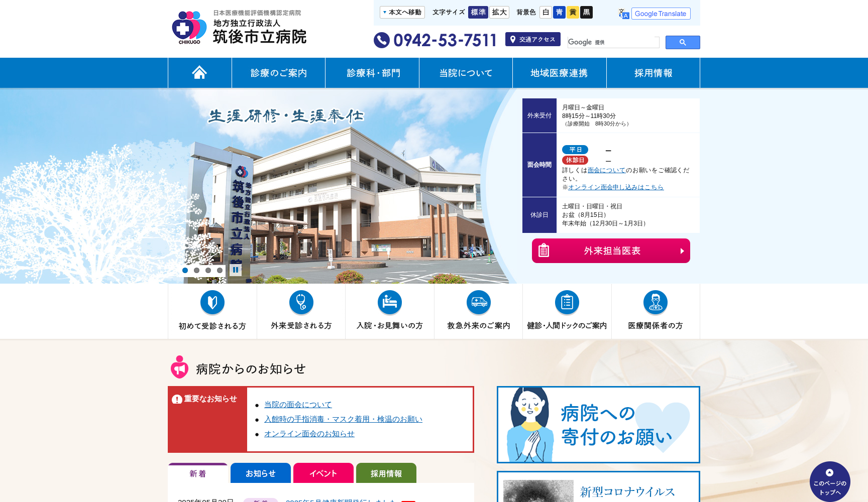The image size is (868, 502).
Task: Select the 白 background color swatch
Action: [545, 12]
